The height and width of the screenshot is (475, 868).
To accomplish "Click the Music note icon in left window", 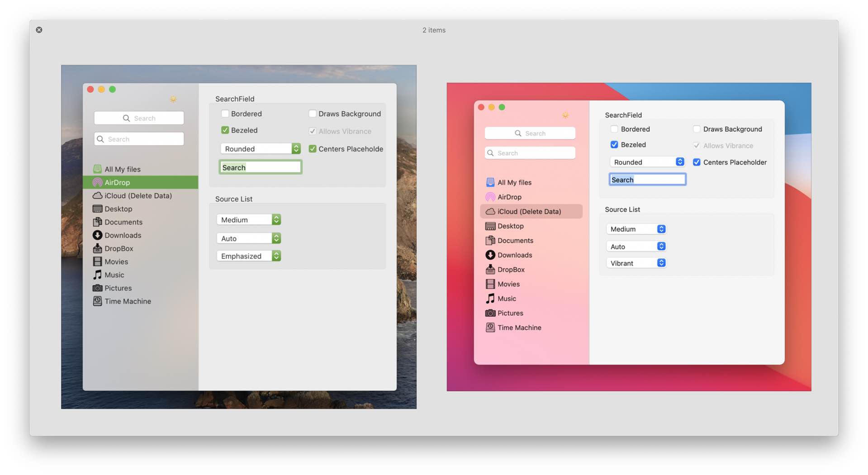I will [97, 275].
